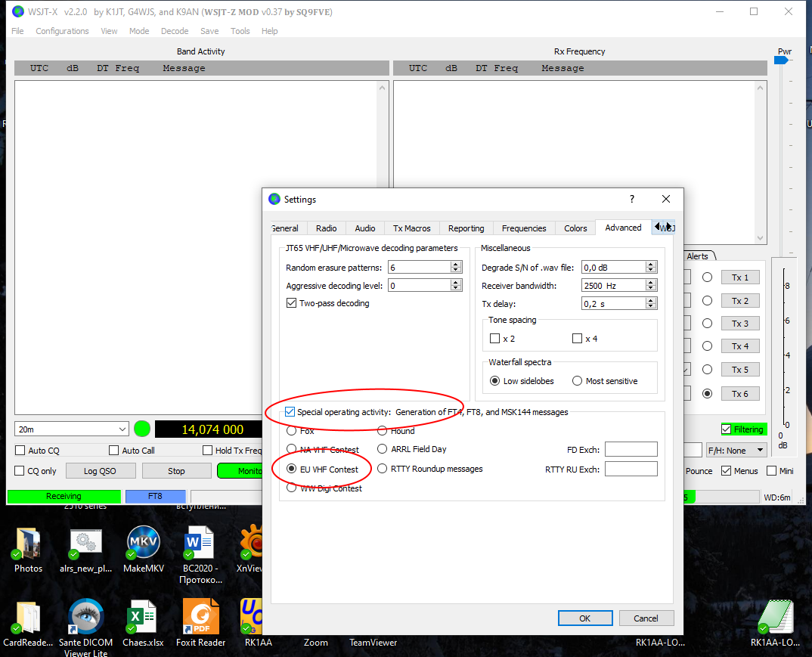Click the FD Exch input field
The image size is (812, 657).
pyautogui.click(x=631, y=450)
